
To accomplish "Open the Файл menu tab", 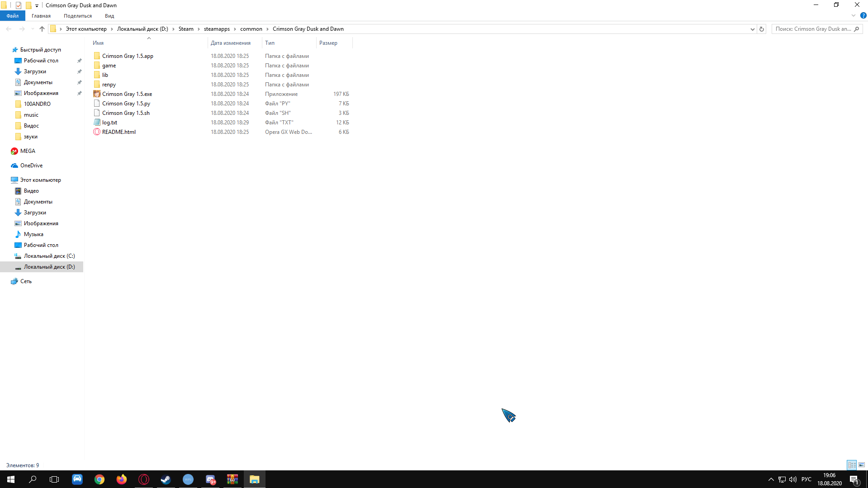I will (13, 16).
